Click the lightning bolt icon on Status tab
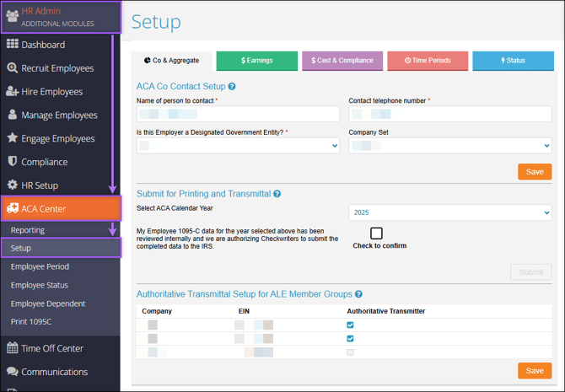The width and height of the screenshot is (565, 392). (503, 60)
